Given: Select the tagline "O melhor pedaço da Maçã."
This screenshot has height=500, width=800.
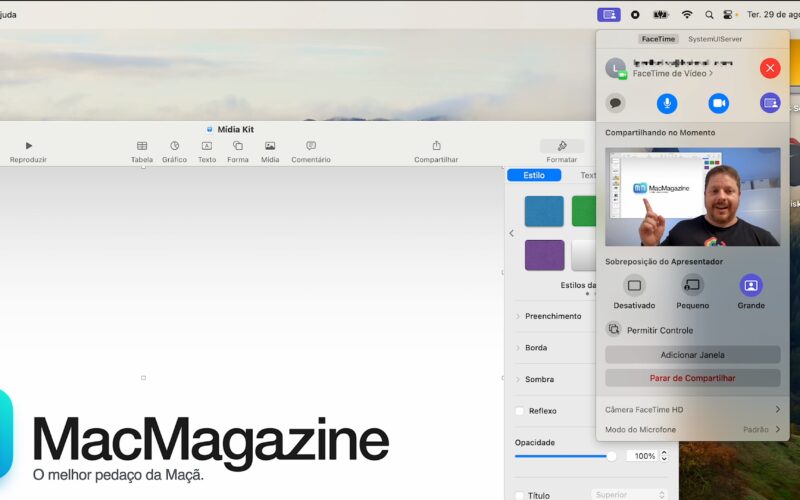Looking at the screenshot, I should click(x=118, y=475).
